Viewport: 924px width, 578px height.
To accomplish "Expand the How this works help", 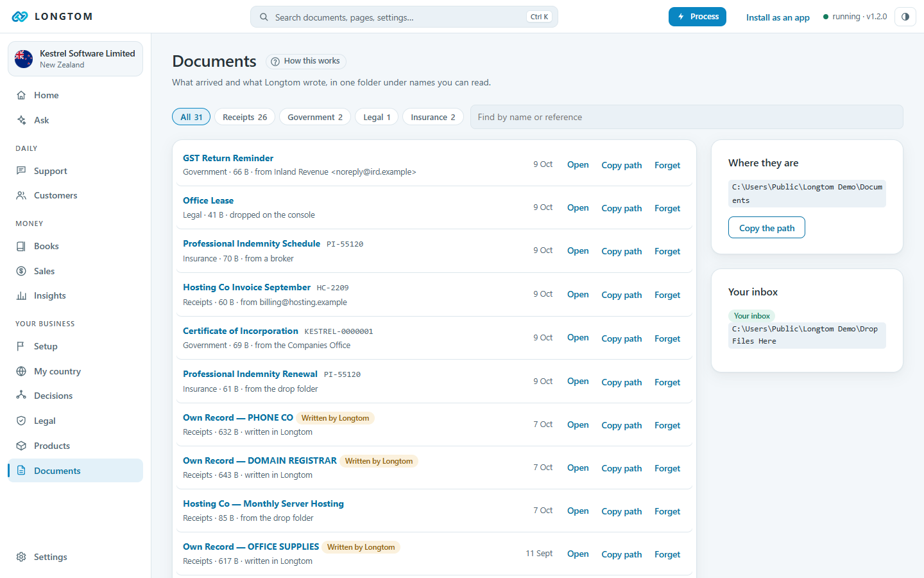I will coord(306,61).
